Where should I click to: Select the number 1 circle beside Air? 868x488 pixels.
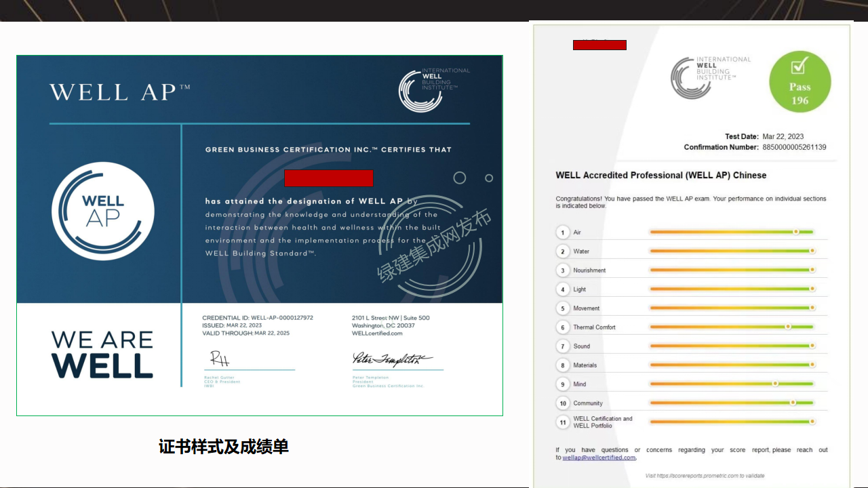pyautogui.click(x=562, y=232)
